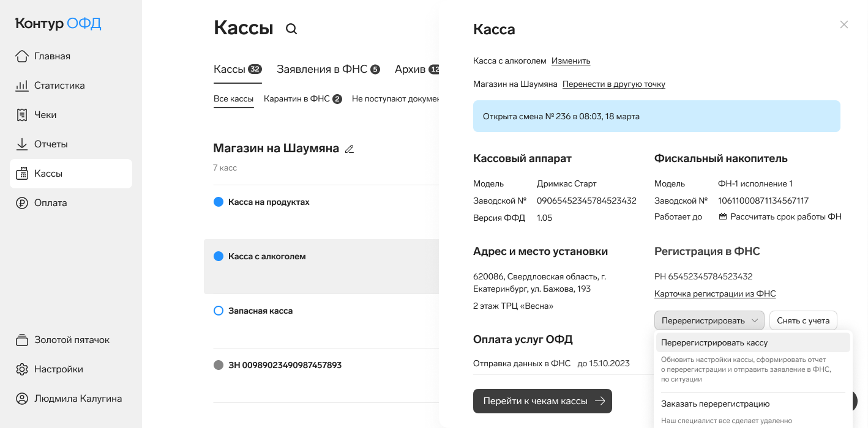Open Чеки via its receipt icon
Screen dimensions: 868x428
pyautogui.click(x=22, y=115)
